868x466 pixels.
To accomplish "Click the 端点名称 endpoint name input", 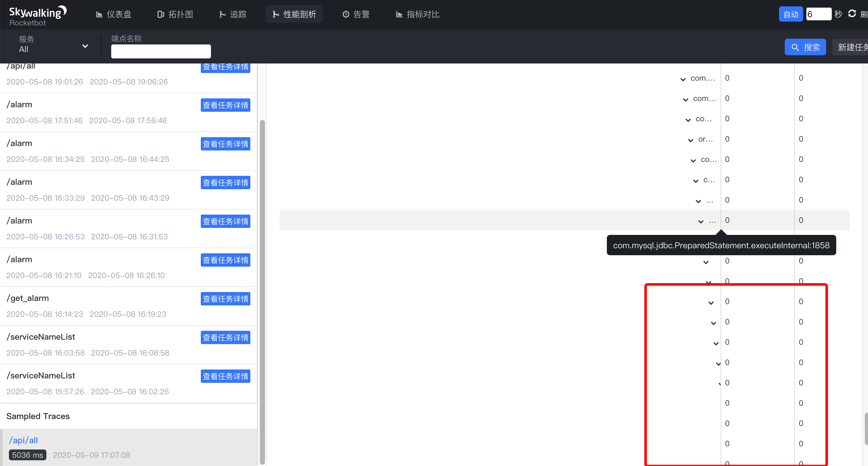I will 161,51.
